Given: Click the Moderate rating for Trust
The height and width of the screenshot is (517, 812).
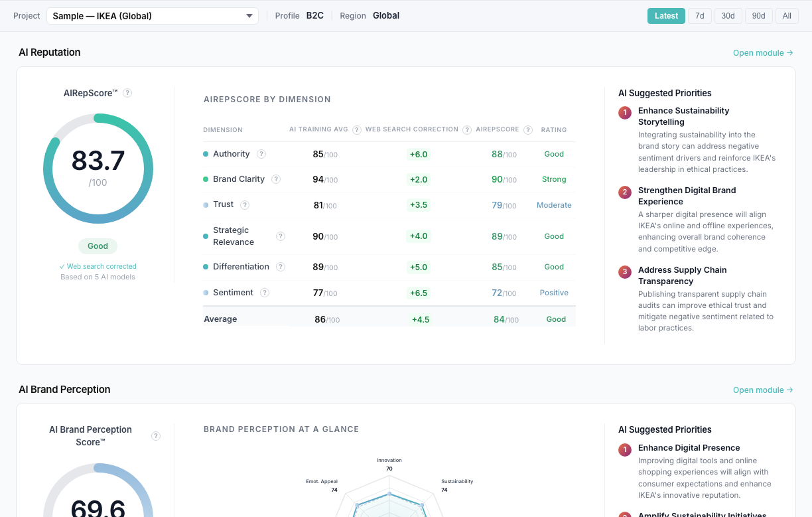Looking at the screenshot, I should (x=554, y=205).
